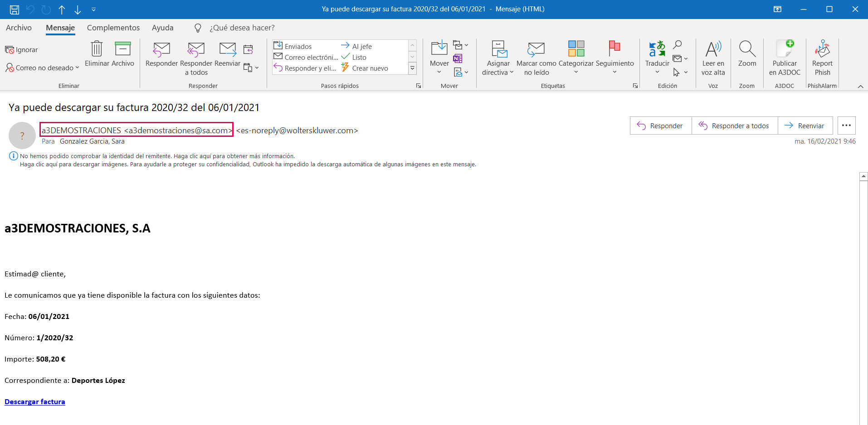This screenshot has width=868, height=425.
Task: Expand the Pasos rápidos gallery
Action: 412,68
